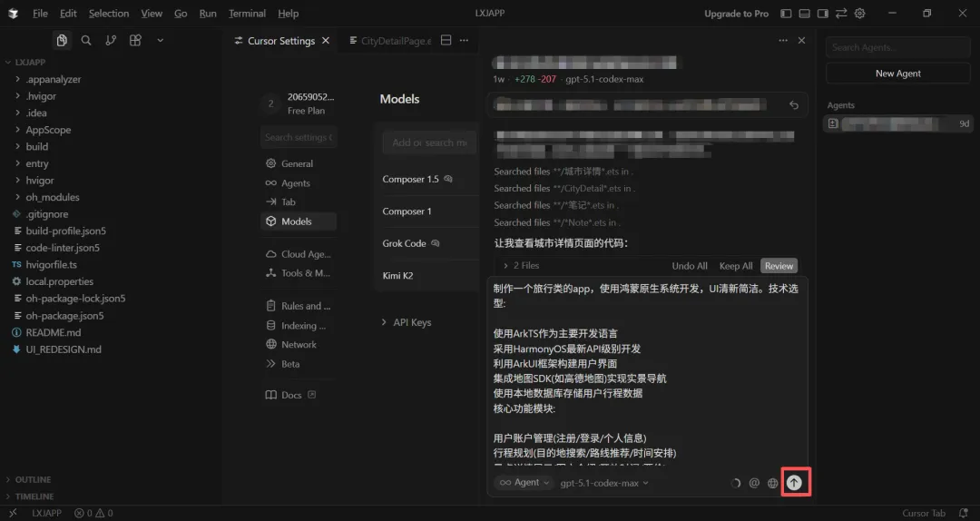
Task: Open Docs external link
Action: [x=292, y=395]
